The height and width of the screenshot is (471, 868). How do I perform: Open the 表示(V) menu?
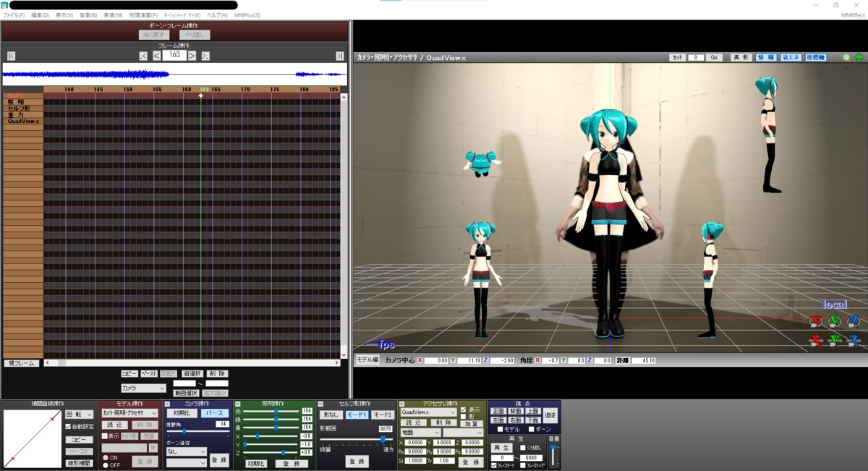tap(64, 15)
